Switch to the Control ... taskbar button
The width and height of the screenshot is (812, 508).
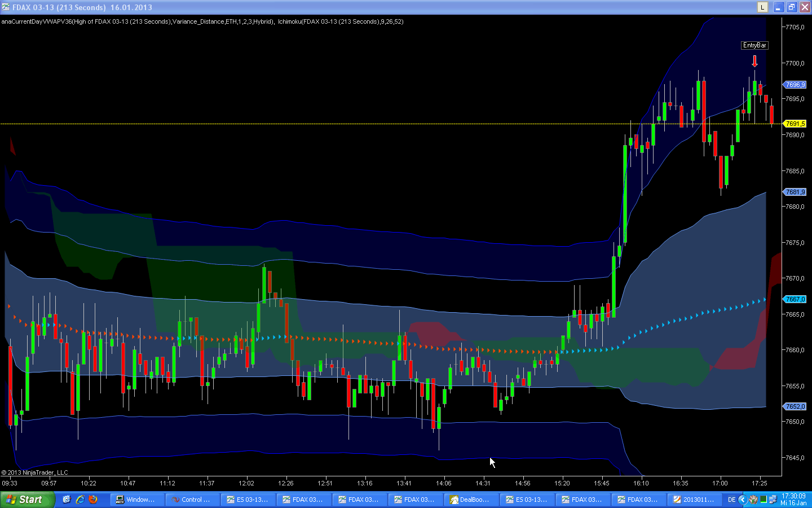[x=193, y=500]
